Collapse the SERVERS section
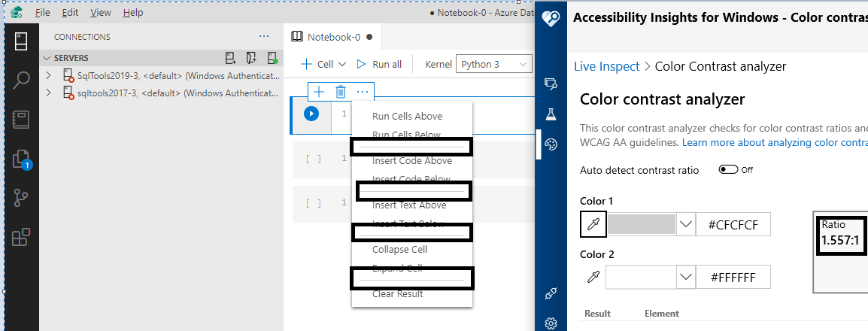Image resolution: width=868 pixels, height=331 pixels. click(x=47, y=58)
